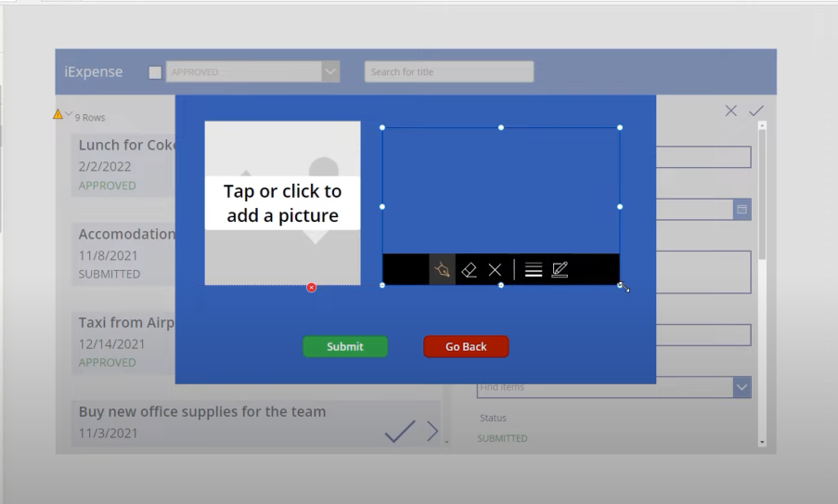Expand the Find items dropdown arrow
The image size is (838, 504).
pos(741,387)
